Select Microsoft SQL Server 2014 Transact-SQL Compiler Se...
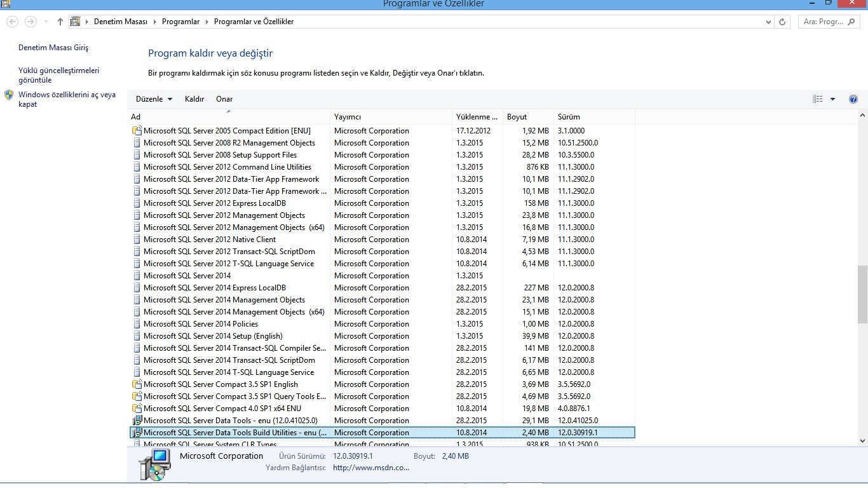 (382, 348)
